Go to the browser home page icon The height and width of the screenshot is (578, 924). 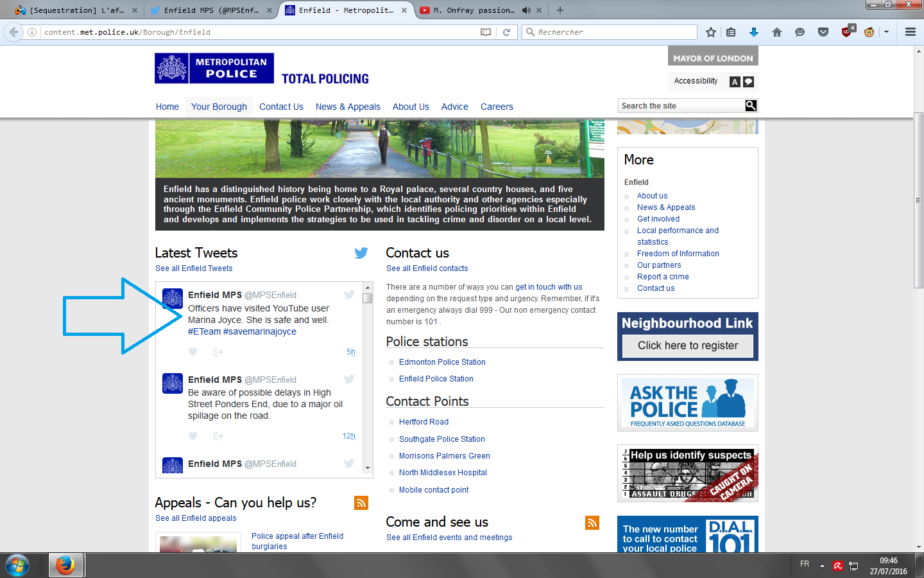[777, 32]
